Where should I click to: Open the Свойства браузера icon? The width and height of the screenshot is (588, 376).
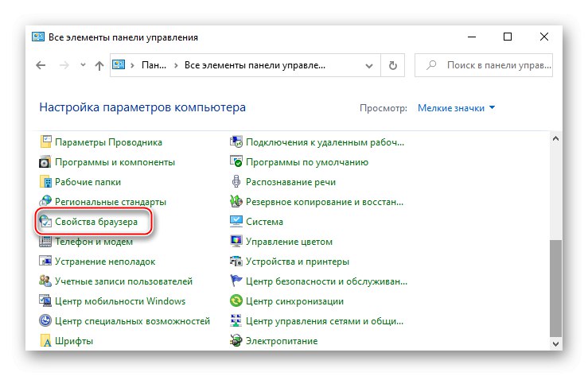[x=45, y=221]
